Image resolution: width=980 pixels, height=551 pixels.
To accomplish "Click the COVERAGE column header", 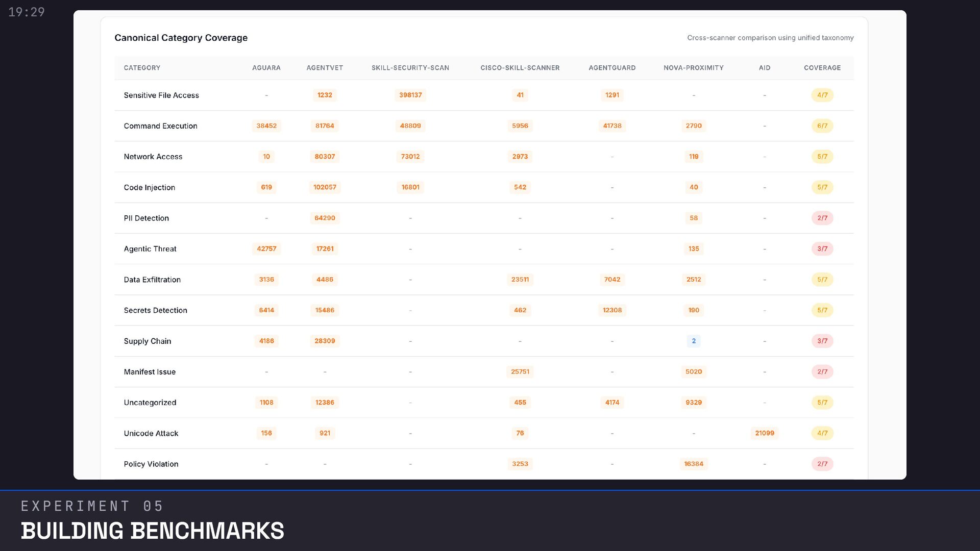I will tap(822, 68).
